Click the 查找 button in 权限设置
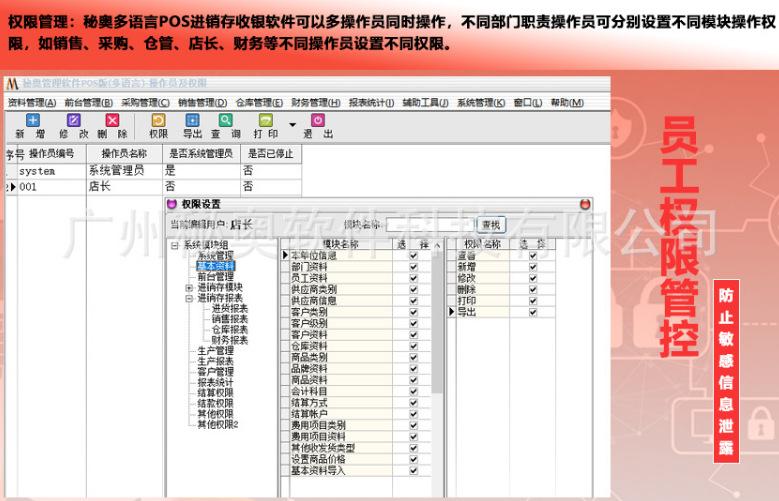Viewport: 779px width, 501px height. tap(491, 225)
